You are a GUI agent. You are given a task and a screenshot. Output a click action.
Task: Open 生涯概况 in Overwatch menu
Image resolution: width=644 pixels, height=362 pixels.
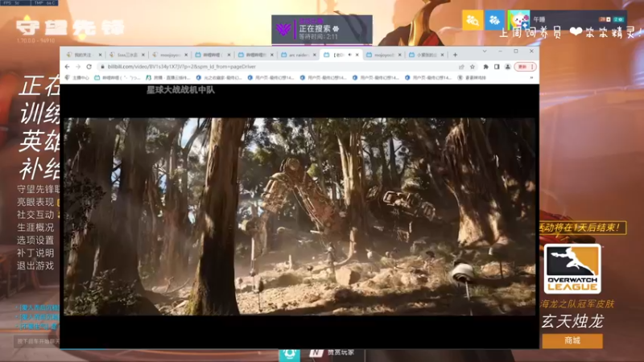(x=35, y=228)
